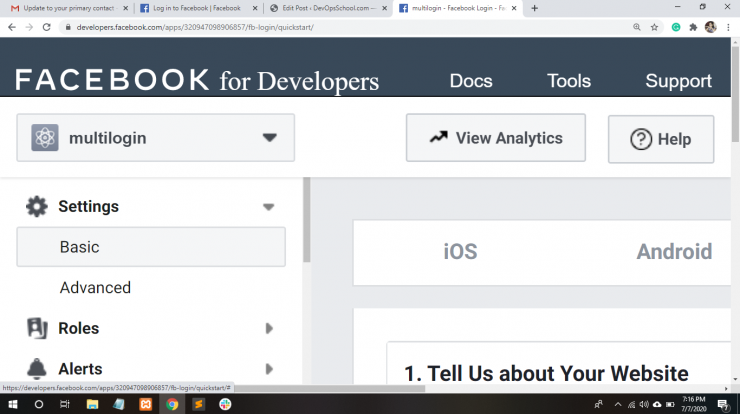Open the notification center icon
Viewport: 740px width, 414px height.
tap(723, 404)
